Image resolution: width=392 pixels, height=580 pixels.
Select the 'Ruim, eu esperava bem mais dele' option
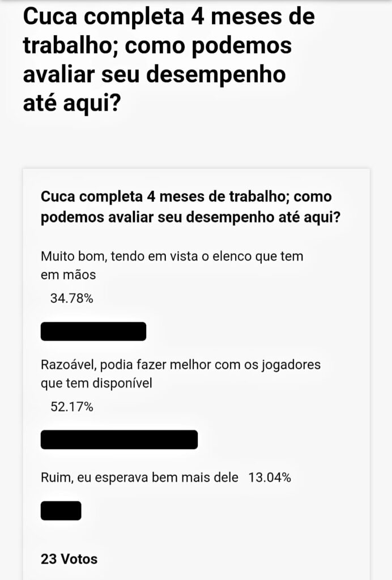pos(139,477)
